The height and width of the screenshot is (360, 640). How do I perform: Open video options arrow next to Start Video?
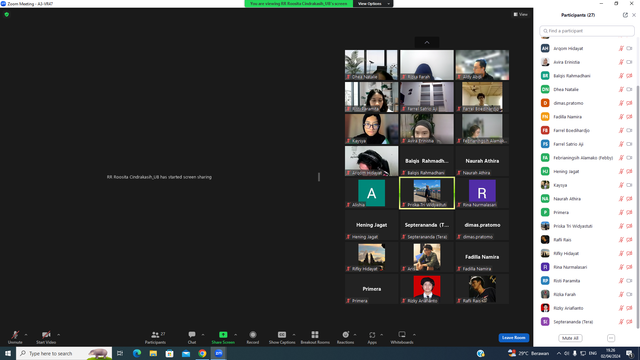pyautogui.click(x=59, y=335)
